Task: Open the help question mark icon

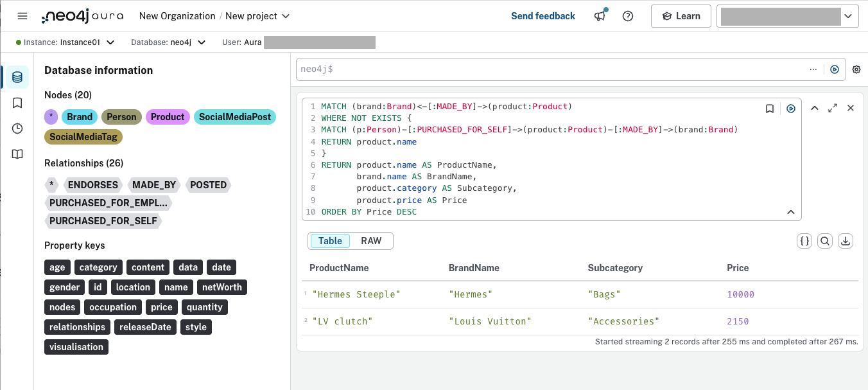Action: (628, 16)
